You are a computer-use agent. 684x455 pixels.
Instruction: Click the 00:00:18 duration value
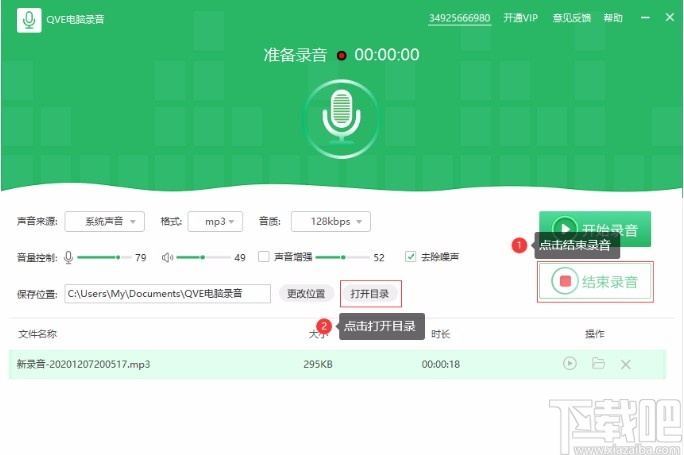(x=441, y=364)
